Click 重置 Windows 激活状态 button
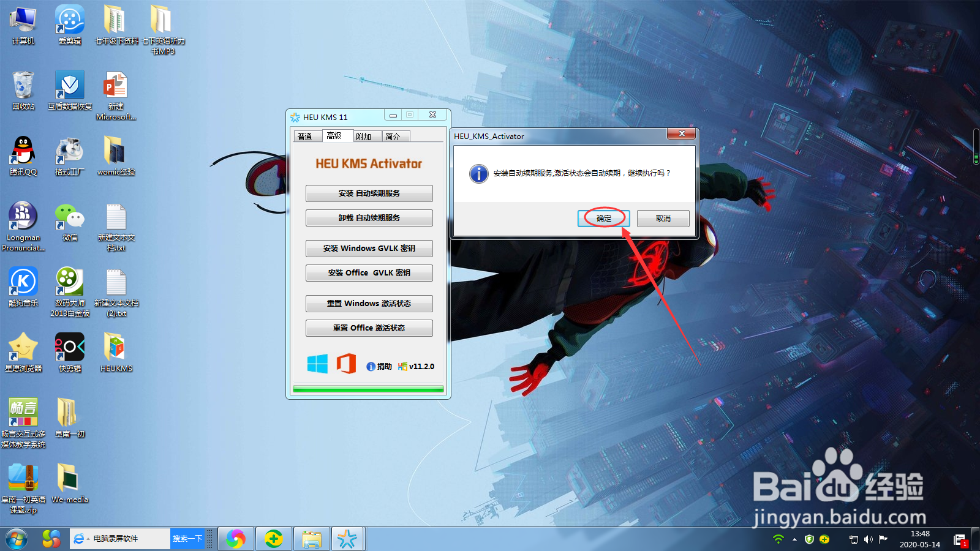Viewport: 980px width, 551px height. (x=369, y=304)
